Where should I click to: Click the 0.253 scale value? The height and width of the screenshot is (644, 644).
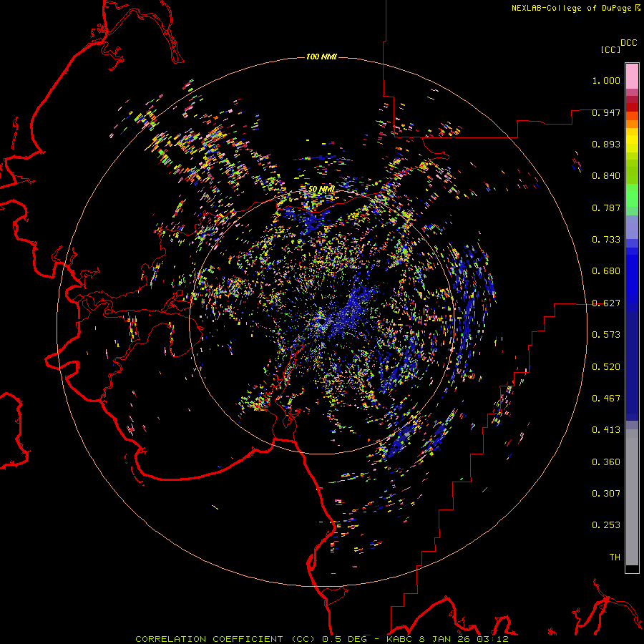tap(606, 525)
